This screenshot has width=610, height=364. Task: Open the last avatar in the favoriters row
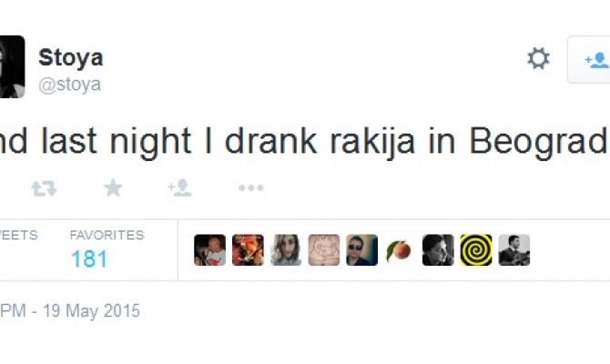513,249
